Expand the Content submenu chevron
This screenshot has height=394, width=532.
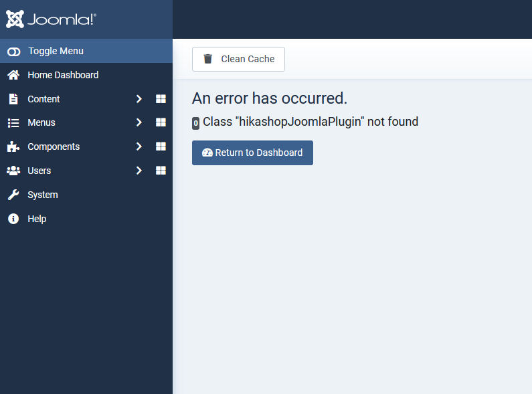(139, 99)
